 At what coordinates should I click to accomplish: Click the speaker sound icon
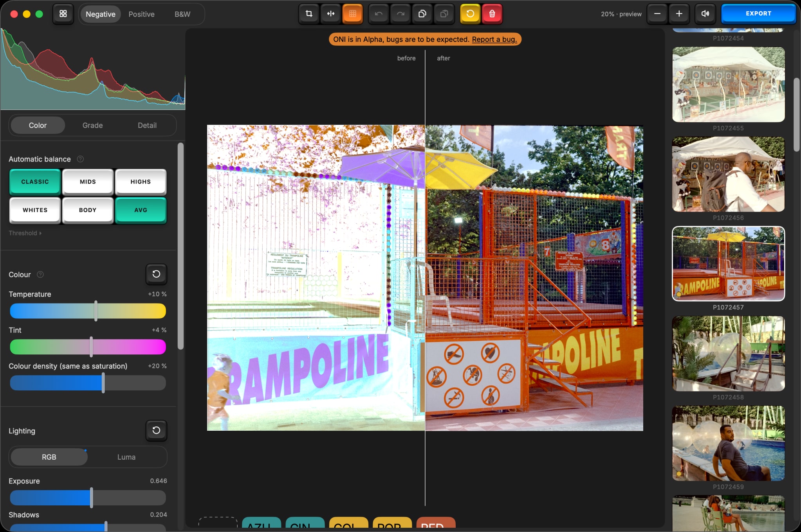(705, 14)
